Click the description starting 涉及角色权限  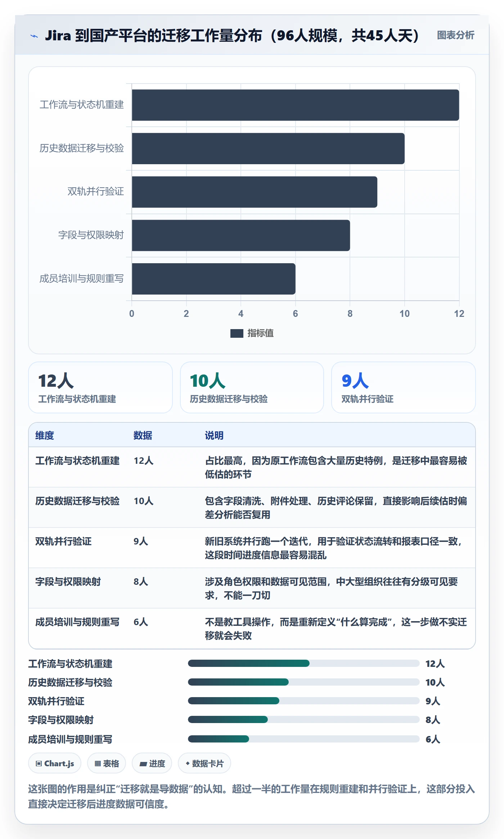(331, 588)
